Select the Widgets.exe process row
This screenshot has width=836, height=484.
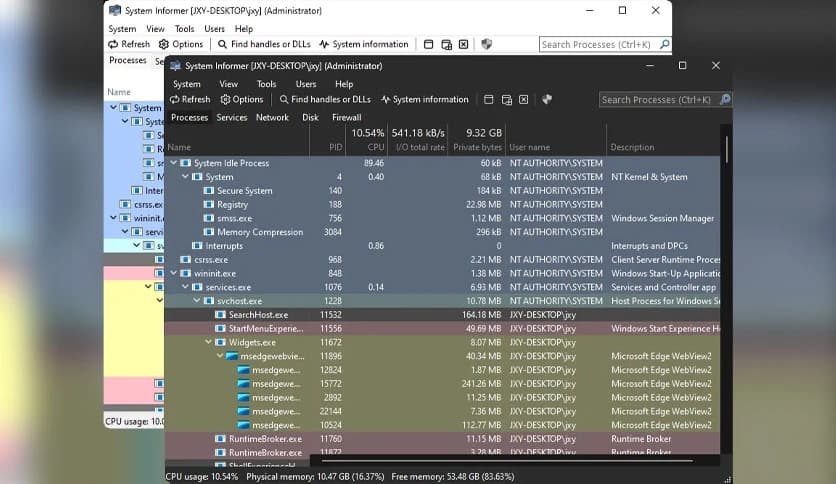coord(443,342)
